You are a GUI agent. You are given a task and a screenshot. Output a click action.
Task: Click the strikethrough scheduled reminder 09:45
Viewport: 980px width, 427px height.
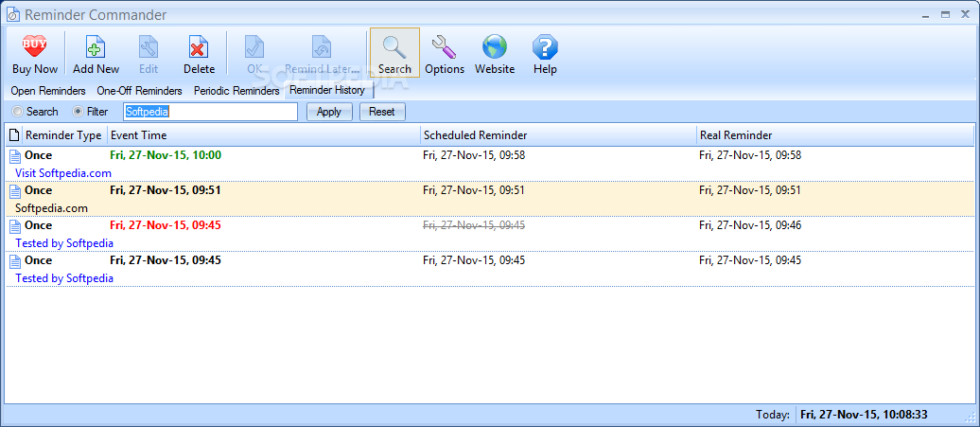coord(474,225)
